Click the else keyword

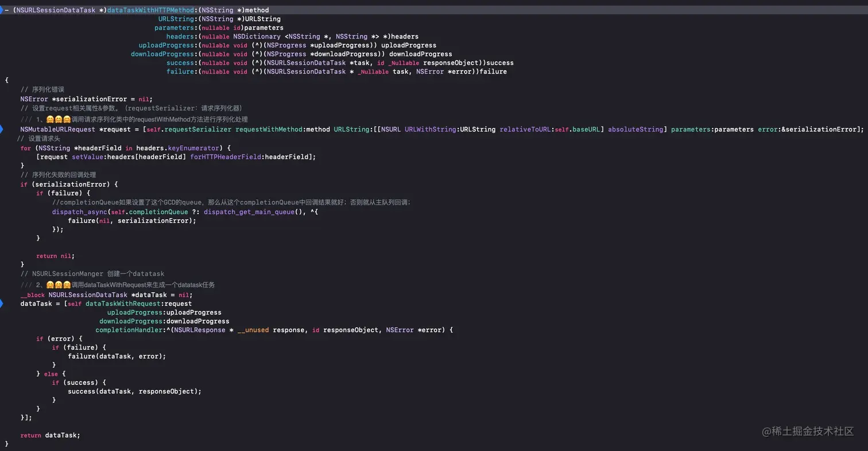pos(50,374)
